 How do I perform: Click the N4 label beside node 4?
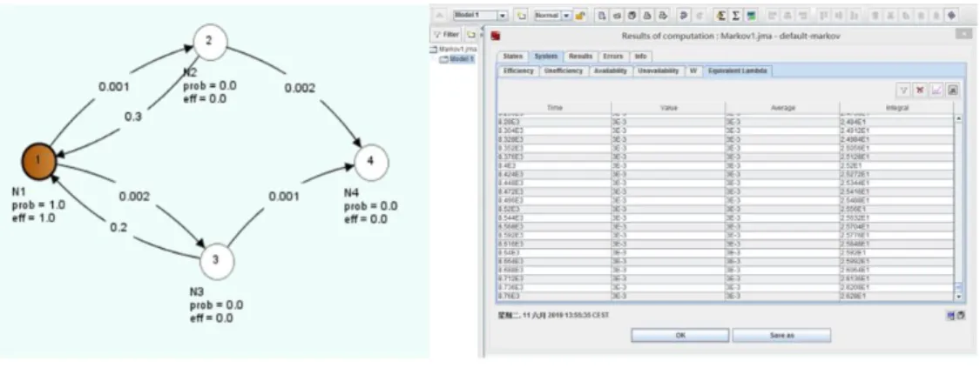(351, 193)
